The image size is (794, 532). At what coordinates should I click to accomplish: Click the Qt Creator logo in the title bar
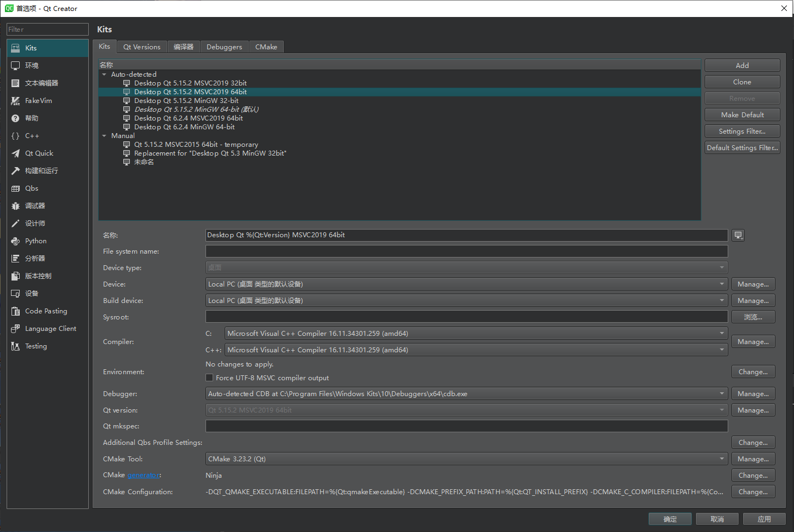click(9, 8)
